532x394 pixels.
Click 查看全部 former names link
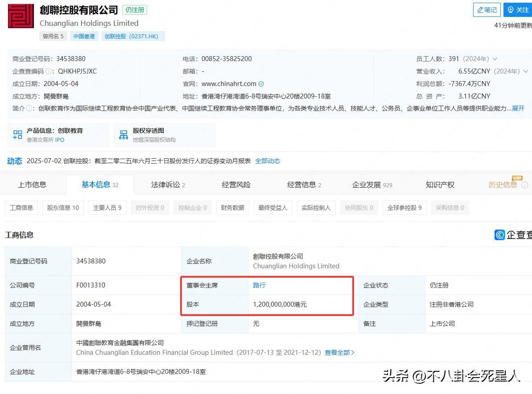339,353
